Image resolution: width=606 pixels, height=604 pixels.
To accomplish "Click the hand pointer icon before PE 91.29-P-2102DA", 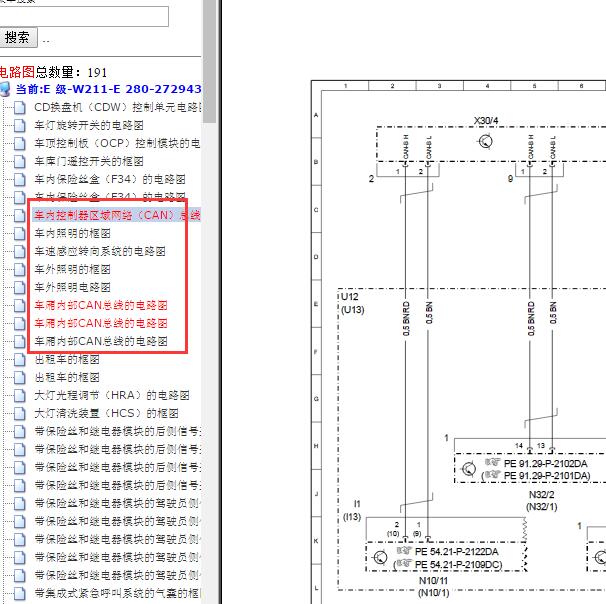I will coord(492,462).
